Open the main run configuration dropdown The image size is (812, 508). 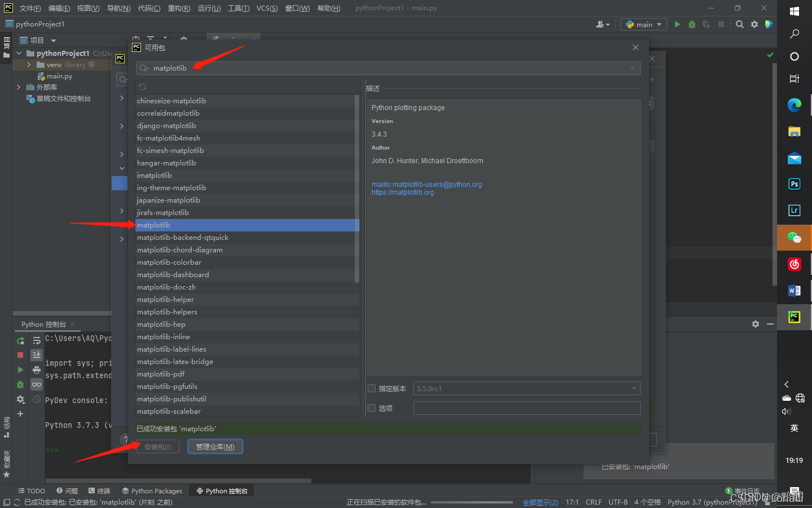coord(643,24)
